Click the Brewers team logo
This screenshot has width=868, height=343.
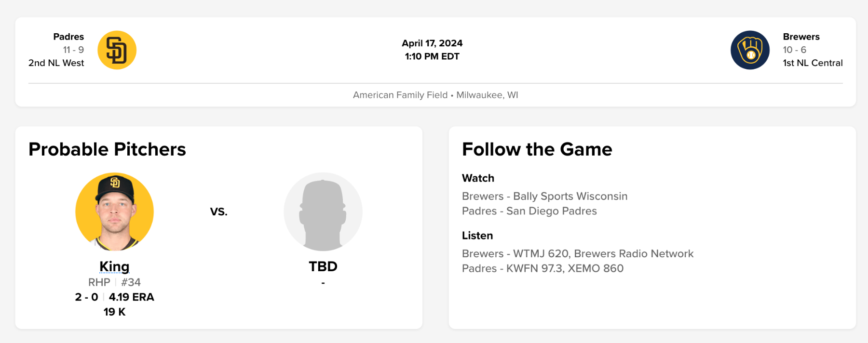click(x=750, y=50)
